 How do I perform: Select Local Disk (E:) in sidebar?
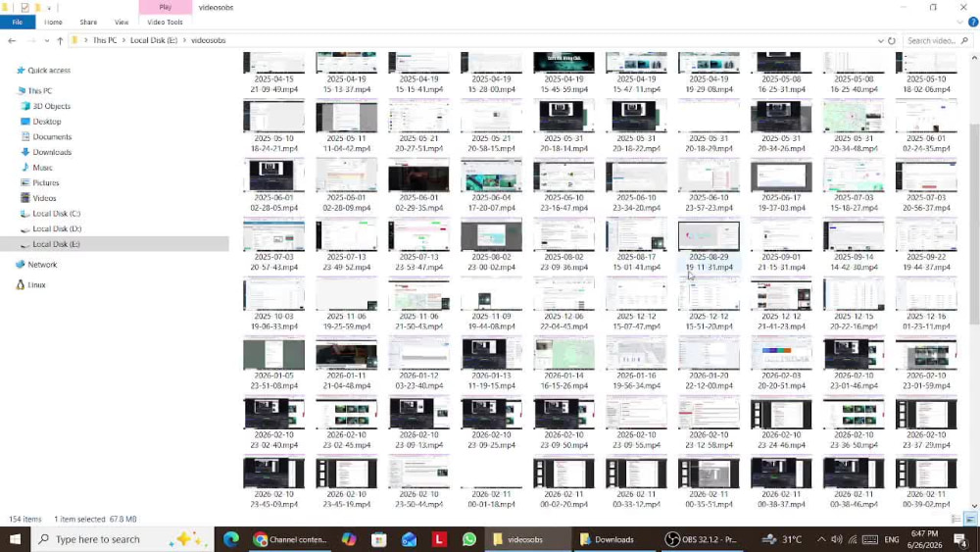pyautogui.click(x=56, y=244)
